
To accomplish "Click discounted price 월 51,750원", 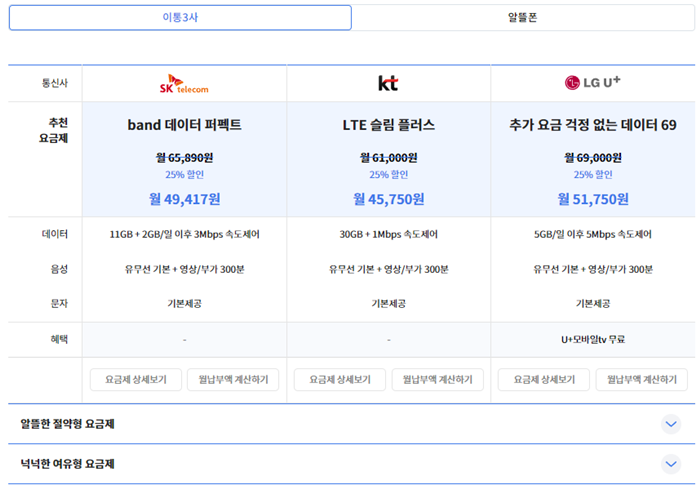I will (x=593, y=199).
